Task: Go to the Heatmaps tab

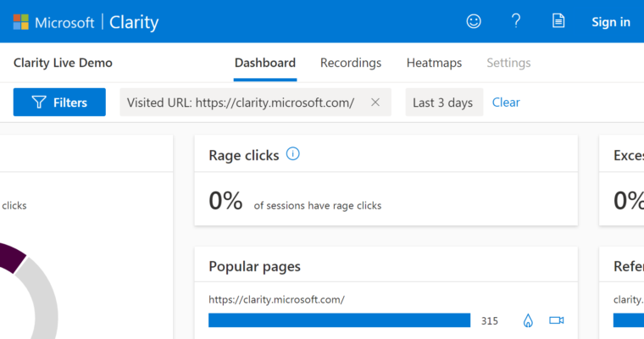Action: click(434, 63)
